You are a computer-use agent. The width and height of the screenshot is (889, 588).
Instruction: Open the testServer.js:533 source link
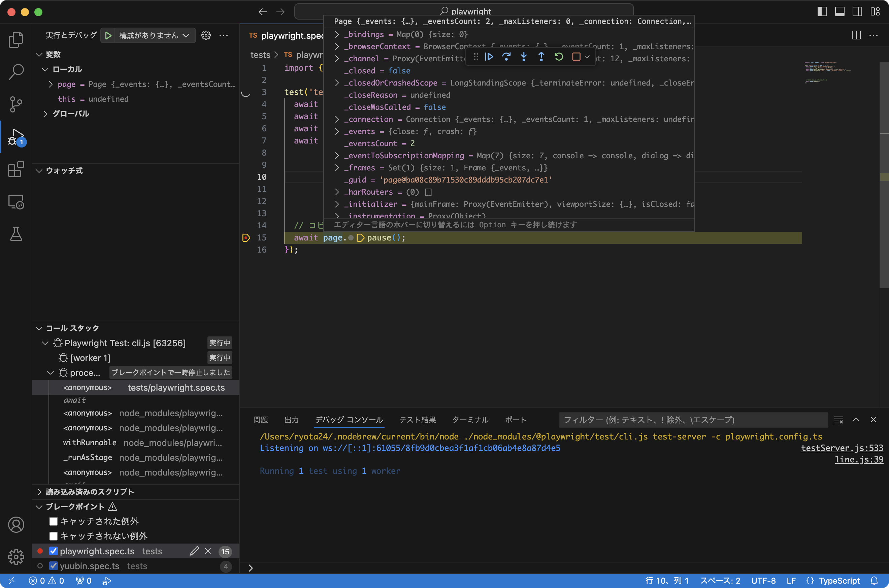[x=842, y=448]
